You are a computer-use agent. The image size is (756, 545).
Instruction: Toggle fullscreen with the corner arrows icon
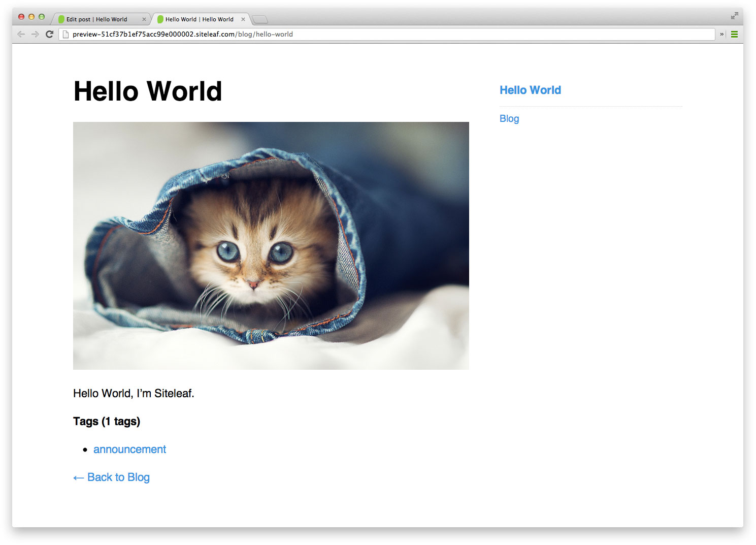pyautogui.click(x=734, y=16)
